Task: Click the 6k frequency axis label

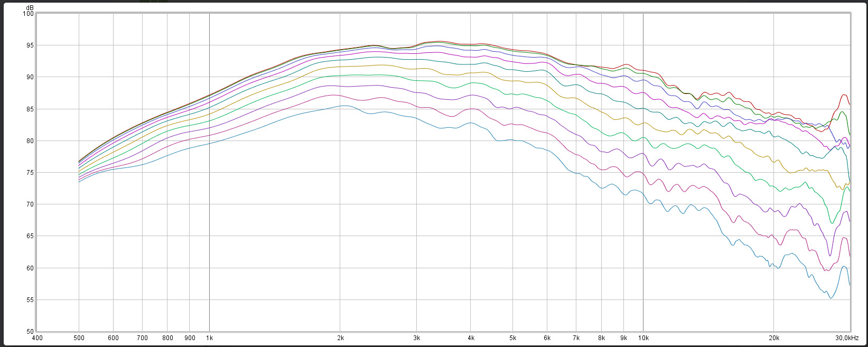Action: (x=547, y=338)
